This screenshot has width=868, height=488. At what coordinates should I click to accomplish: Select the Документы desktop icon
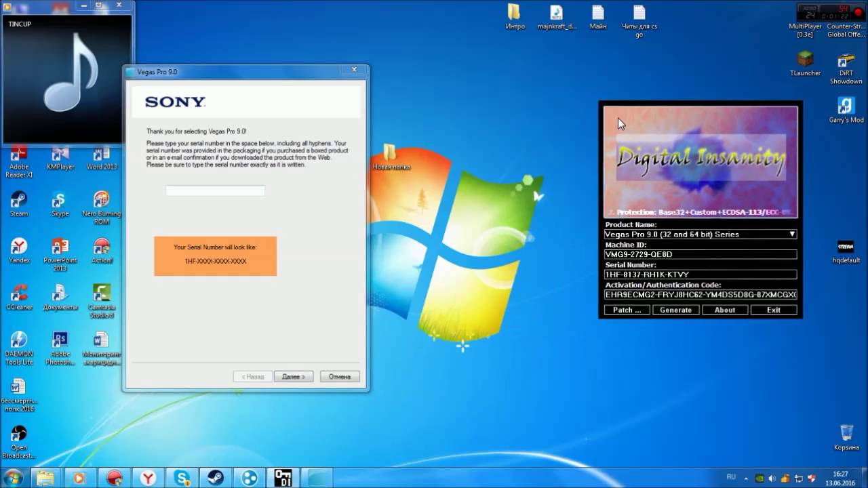[60, 298]
